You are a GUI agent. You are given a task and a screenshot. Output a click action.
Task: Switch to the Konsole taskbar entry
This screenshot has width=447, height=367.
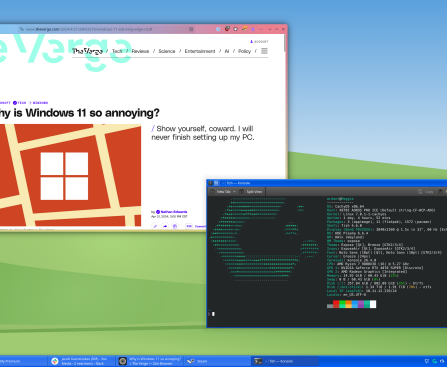pos(285,361)
